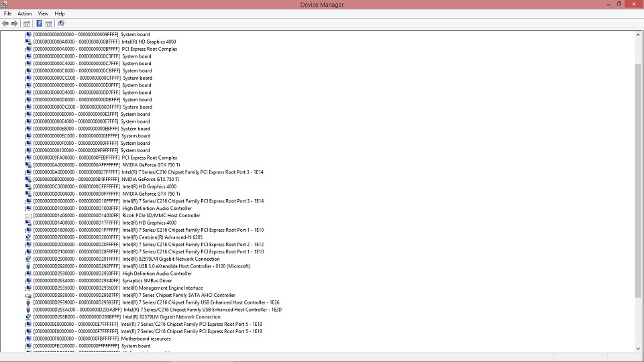
Task: Click the vertical scrollbar up arrow
Action: click(638, 35)
